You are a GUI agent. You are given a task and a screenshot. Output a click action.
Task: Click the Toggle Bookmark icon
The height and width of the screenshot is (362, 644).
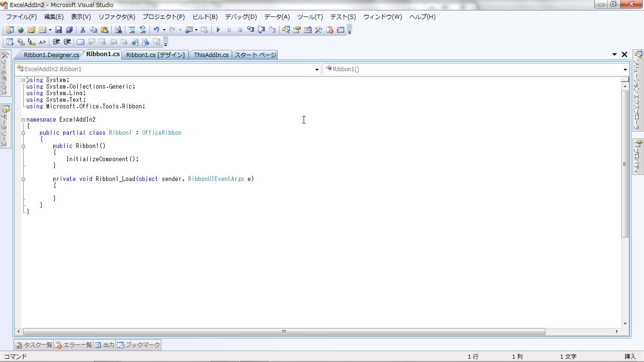[81, 42]
